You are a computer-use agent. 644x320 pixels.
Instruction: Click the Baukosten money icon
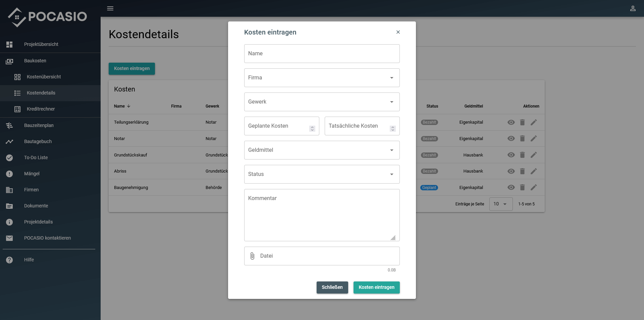point(9,61)
